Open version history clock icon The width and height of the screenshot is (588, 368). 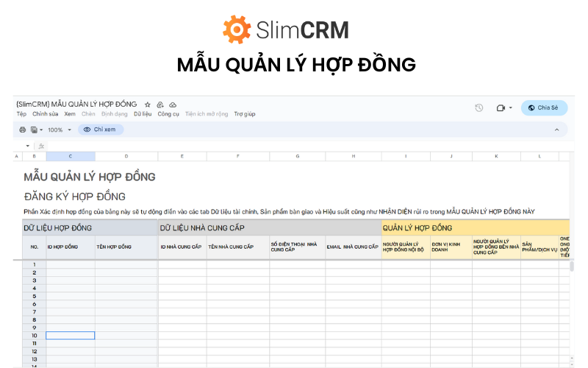[x=479, y=107]
